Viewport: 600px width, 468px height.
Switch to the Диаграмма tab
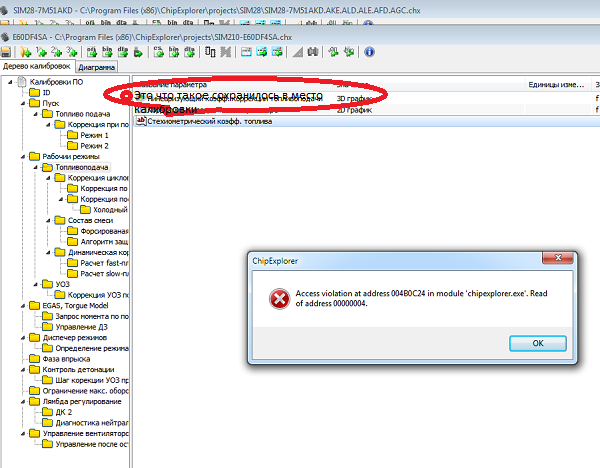(x=96, y=67)
